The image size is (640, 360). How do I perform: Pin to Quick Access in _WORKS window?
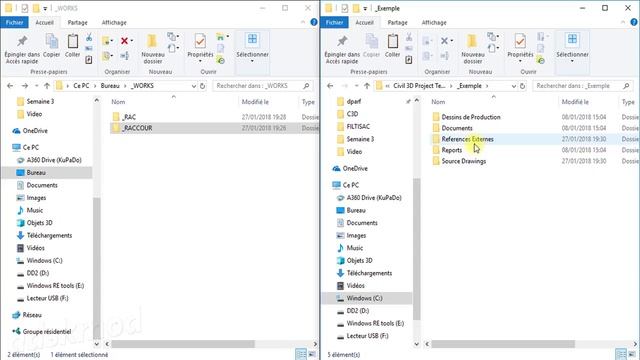click(x=22, y=49)
